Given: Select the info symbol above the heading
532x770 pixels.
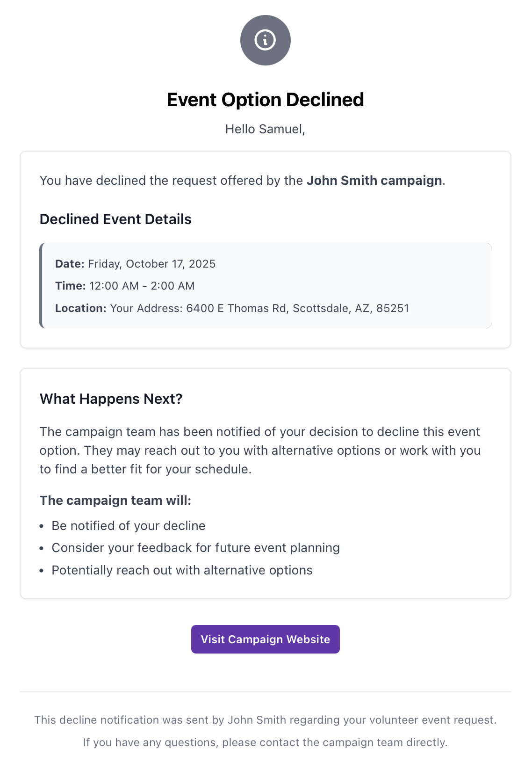Looking at the screenshot, I should (265, 40).
